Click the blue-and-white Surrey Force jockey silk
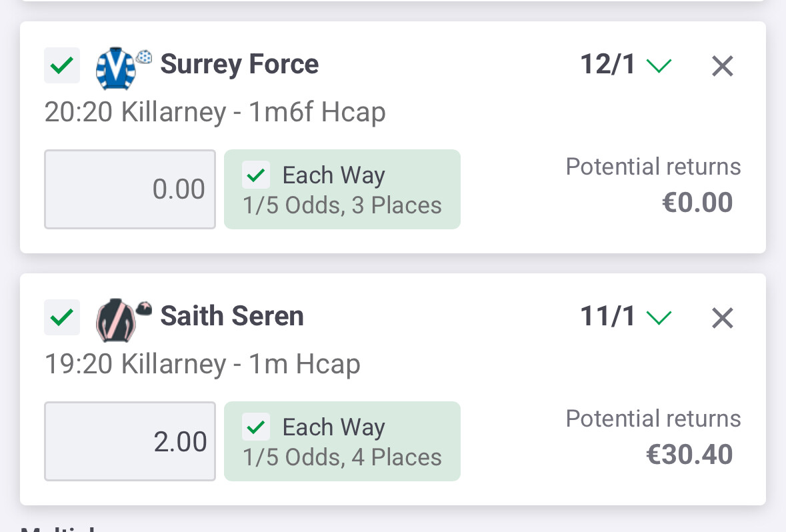The width and height of the screenshot is (786, 532). [116, 67]
